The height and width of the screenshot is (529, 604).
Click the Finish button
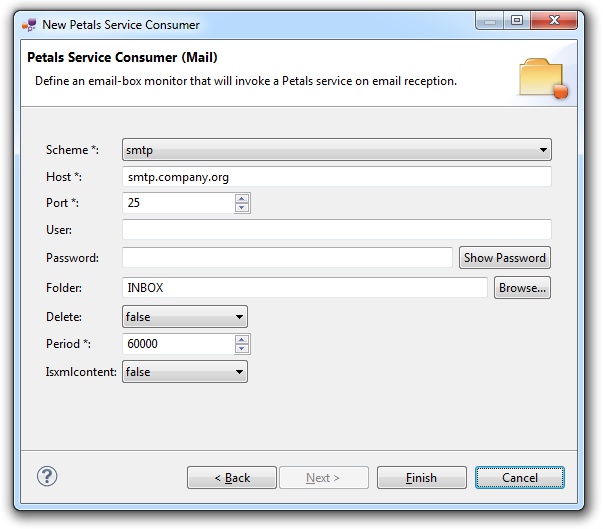pos(421,478)
